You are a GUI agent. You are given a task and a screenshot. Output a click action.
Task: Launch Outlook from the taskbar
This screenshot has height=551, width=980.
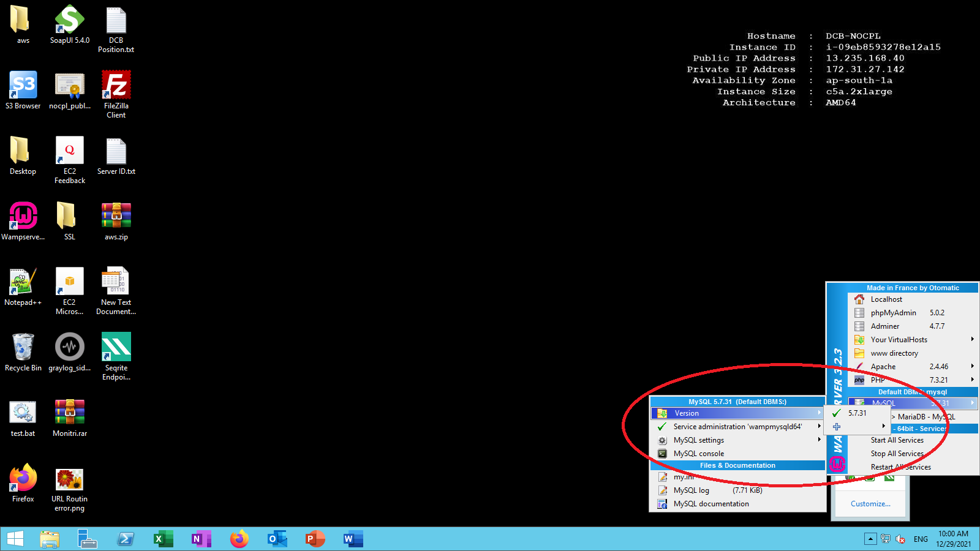tap(277, 539)
